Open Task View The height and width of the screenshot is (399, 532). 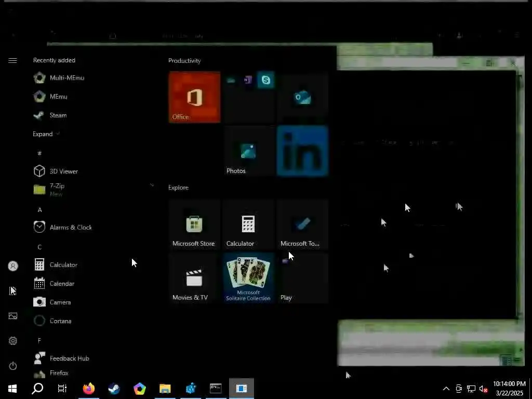pos(62,389)
